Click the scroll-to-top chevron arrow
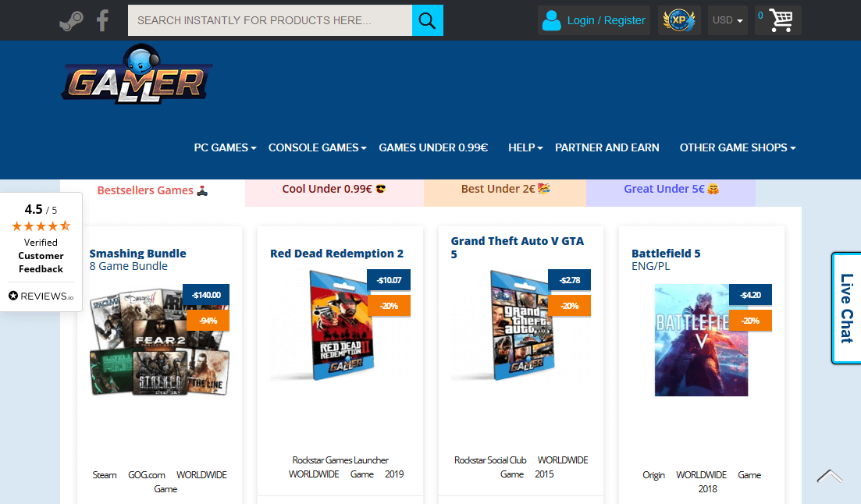Screen dimensions: 861x504 (829, 476)
